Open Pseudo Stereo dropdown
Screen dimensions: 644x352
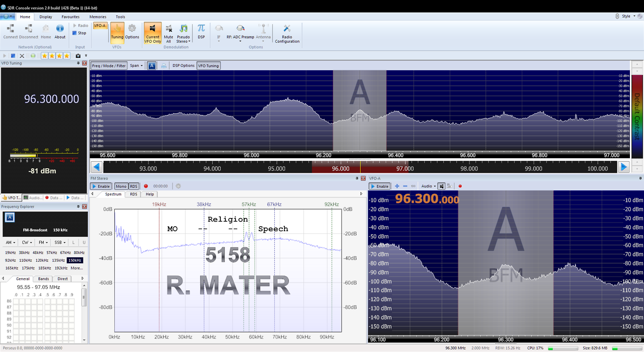(184, 33)
